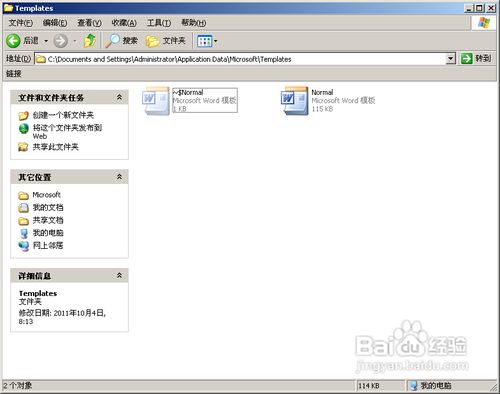Click the 我的电脑 computer icon in sidebar
Screen dimensions: 500x394
tap(23, 233)
